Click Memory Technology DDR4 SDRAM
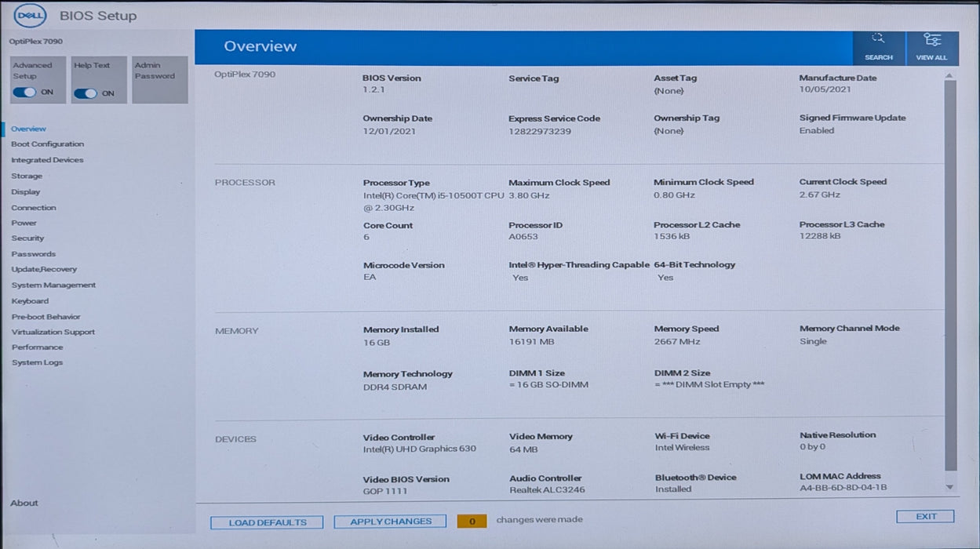This screenshot has height=549, width=980. (395, 387)
